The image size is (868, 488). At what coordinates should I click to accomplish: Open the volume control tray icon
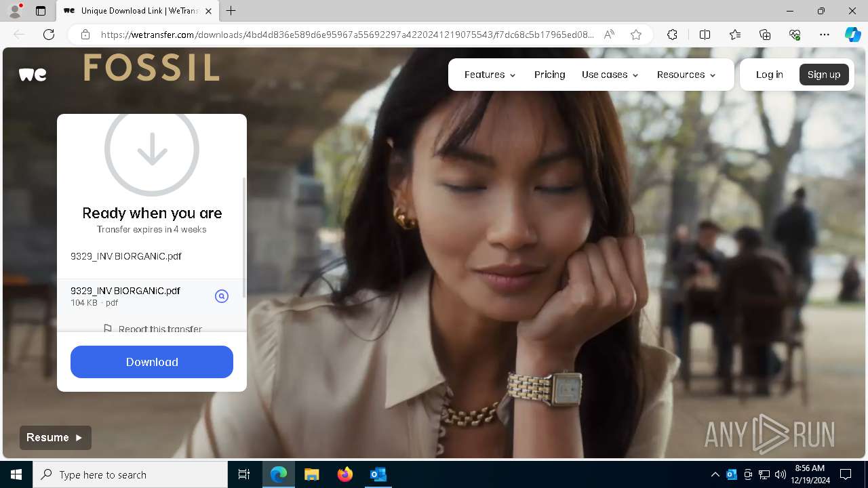coord(780,474)
